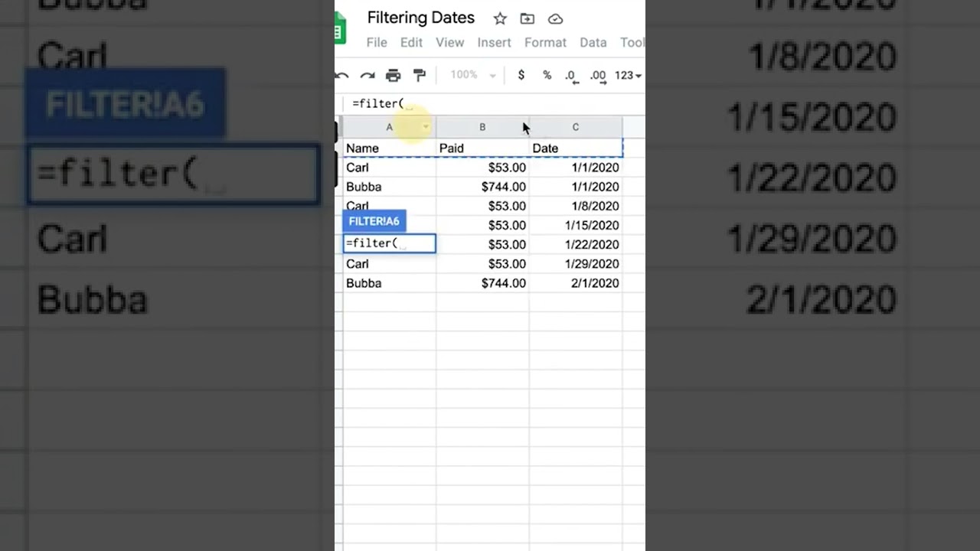
Task: Select cell containing $744.00 for Bubba on 2/1/2020
Action: pos(482,283)
